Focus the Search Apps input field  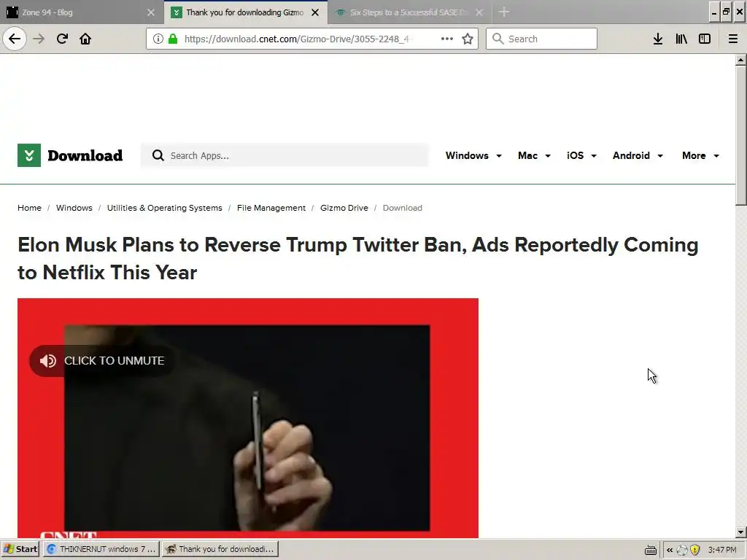click(284, 155)
